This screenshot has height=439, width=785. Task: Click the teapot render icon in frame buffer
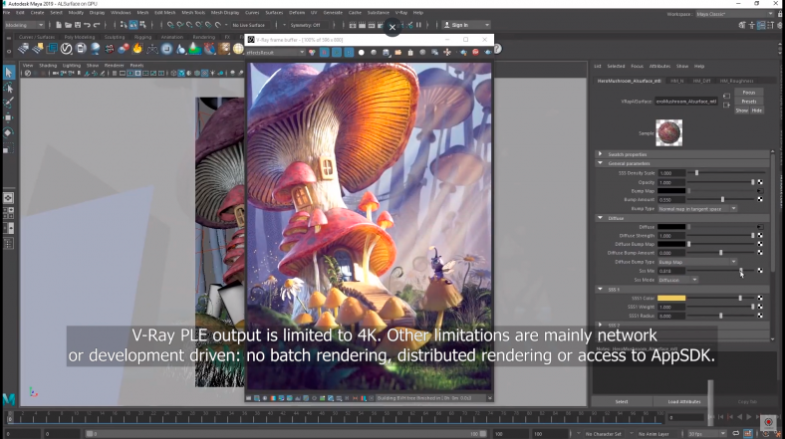(x=488, y=52)
